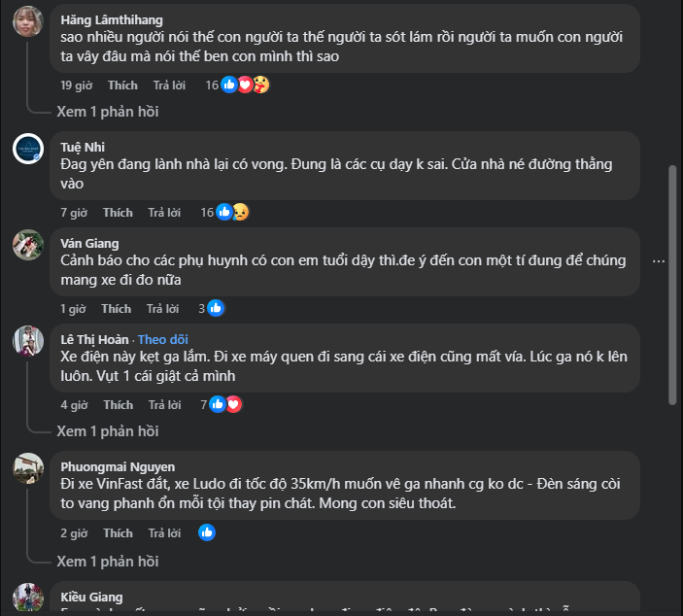Open the three-dot options beside Vân Giang's comment
This screenshot has height=616, width=683.
[x=659, y=261]
